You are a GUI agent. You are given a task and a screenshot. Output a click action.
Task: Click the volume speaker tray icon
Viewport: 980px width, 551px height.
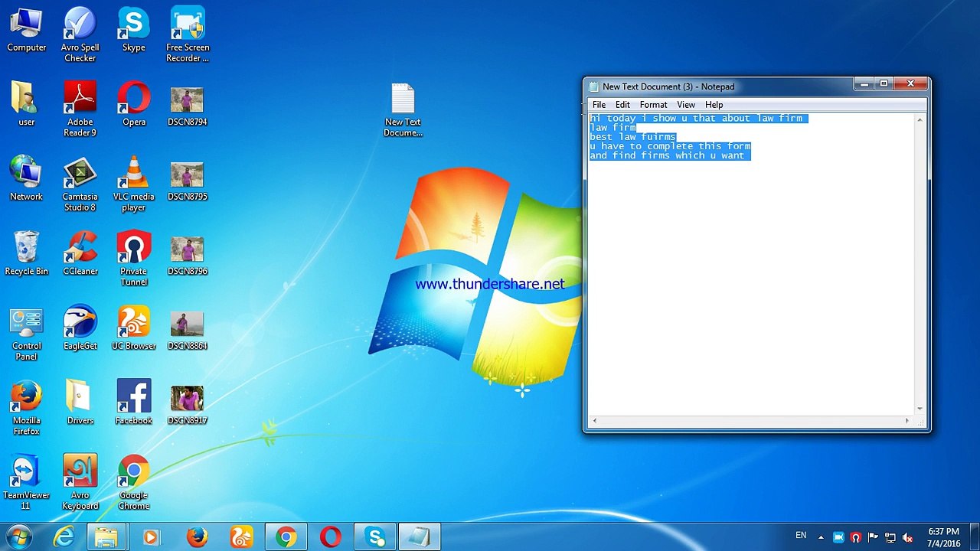pyautogui.click(x=908, y=537)
